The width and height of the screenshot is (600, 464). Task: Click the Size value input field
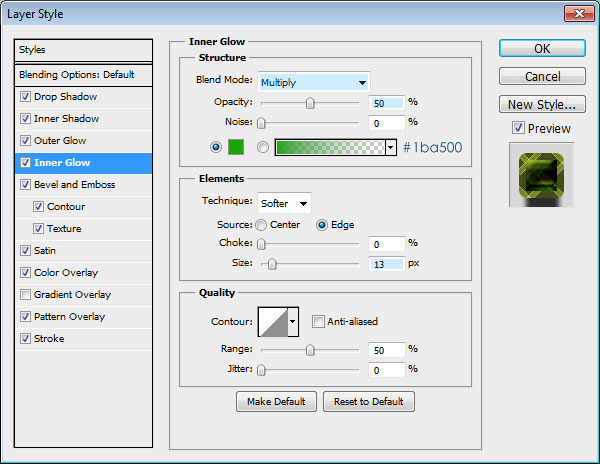(384, 264)
